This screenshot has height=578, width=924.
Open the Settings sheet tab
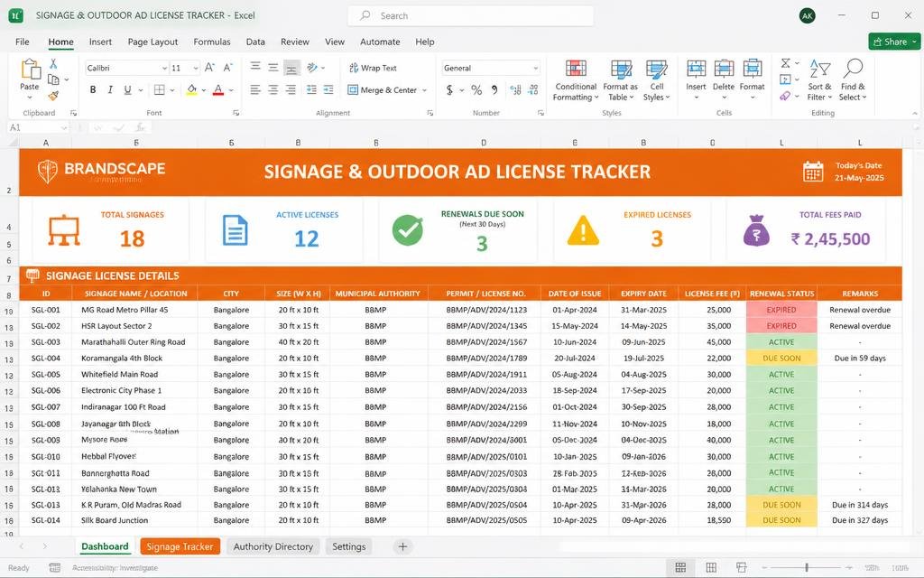point(349,546)
